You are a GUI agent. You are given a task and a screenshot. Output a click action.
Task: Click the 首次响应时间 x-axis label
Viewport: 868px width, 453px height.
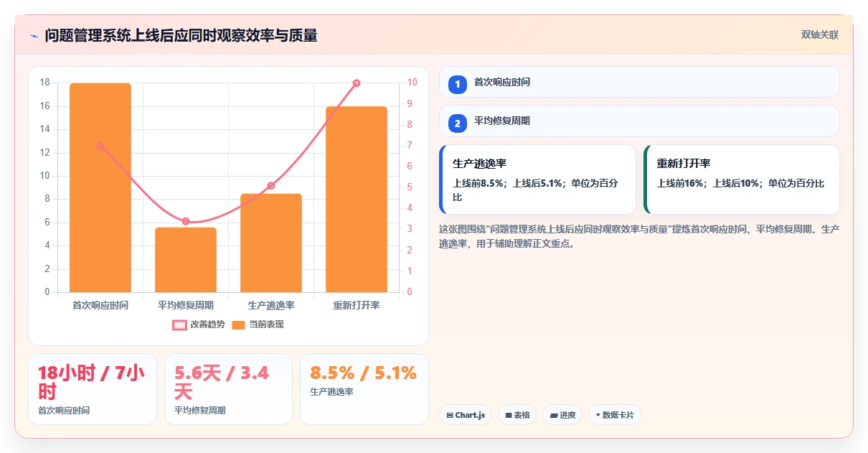coord(100,305)
